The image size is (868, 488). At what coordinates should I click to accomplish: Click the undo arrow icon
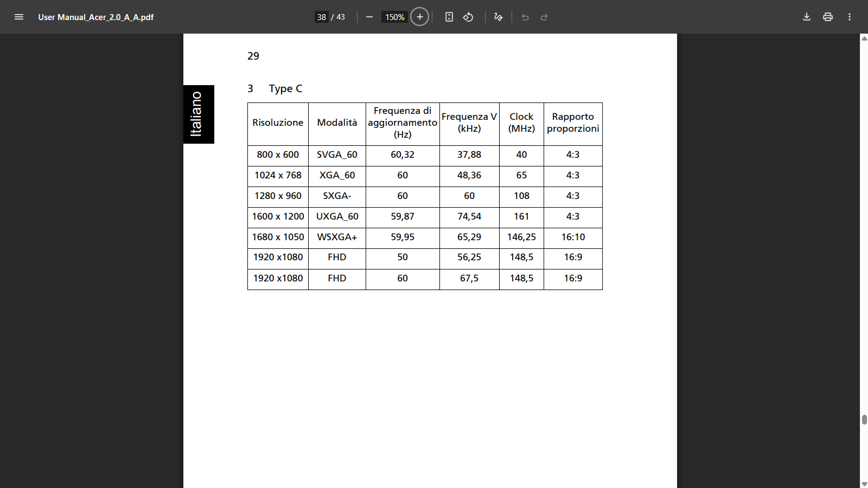(x=525, y=17)
